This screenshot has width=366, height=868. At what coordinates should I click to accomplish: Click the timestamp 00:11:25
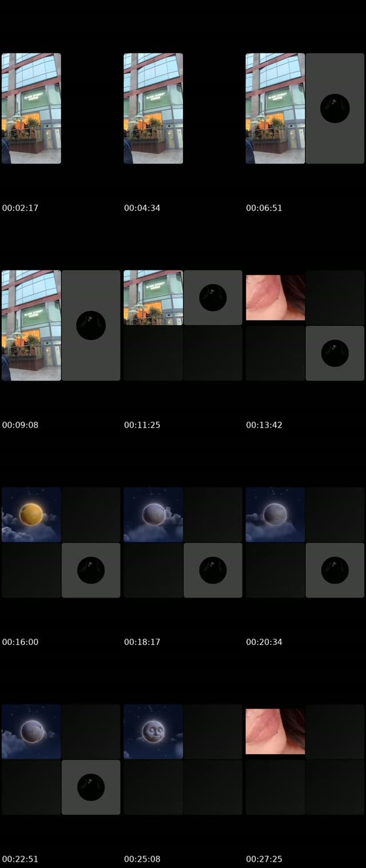coord(142,425)
